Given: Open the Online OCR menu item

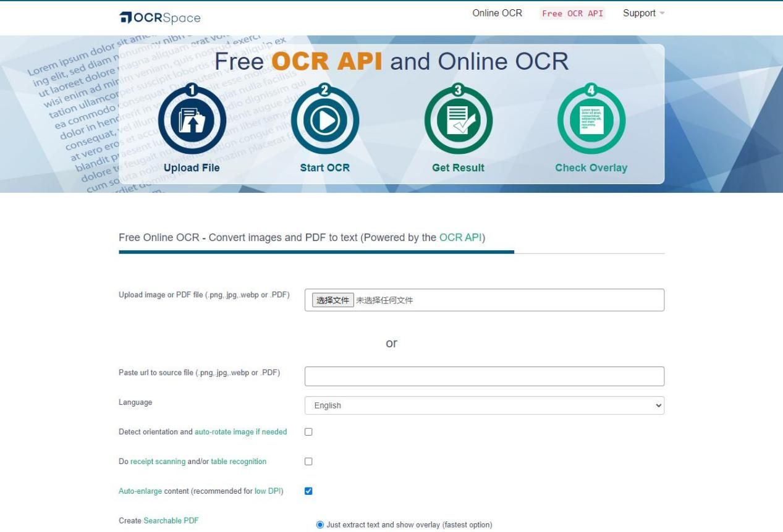Looking at the screenshot, I should pyautogui.click(x=497, y=13).
